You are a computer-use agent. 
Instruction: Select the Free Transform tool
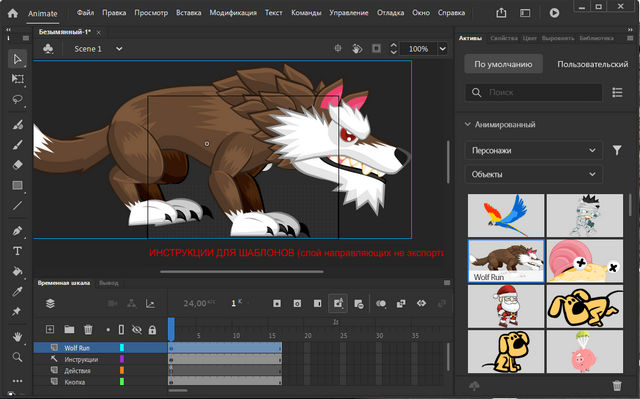(x=17, y=79)
